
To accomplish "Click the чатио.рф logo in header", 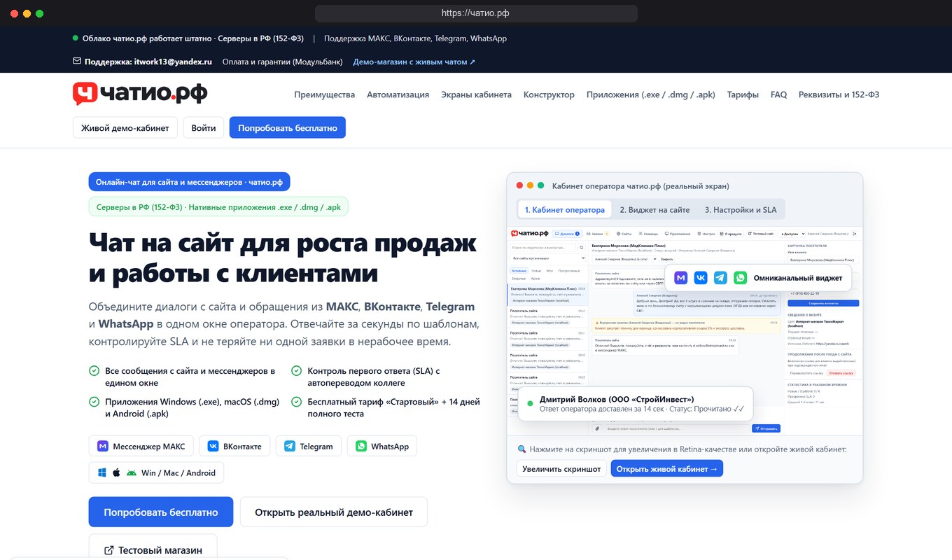I will 140,94.
